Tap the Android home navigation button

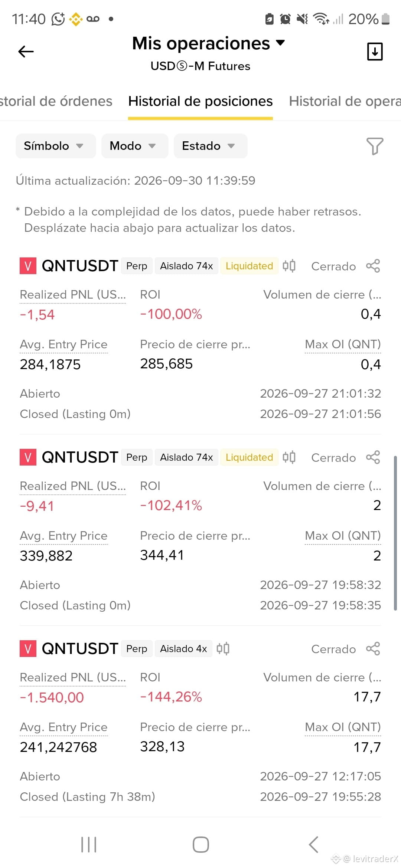pos(200,845)
